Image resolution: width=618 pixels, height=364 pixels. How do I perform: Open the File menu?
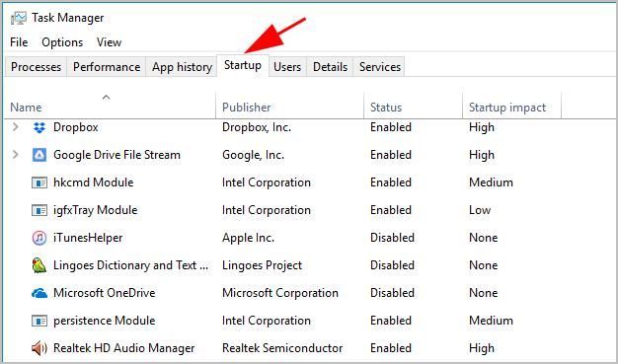[19, 42]
